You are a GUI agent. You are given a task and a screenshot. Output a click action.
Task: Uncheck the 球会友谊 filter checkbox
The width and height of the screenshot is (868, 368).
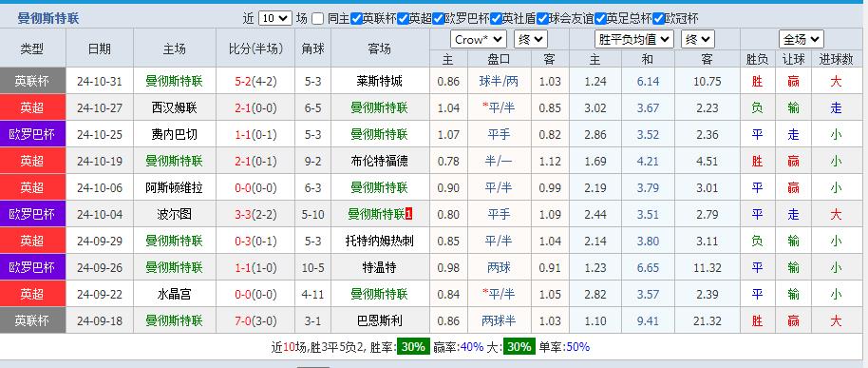(x=542, y=18)
